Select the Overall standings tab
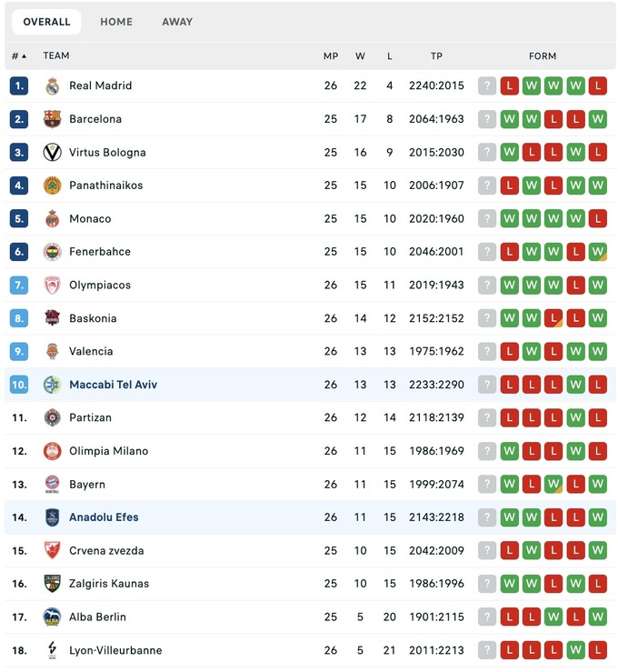The width and height of the screenshot is (618, 672). click(46, 22)
